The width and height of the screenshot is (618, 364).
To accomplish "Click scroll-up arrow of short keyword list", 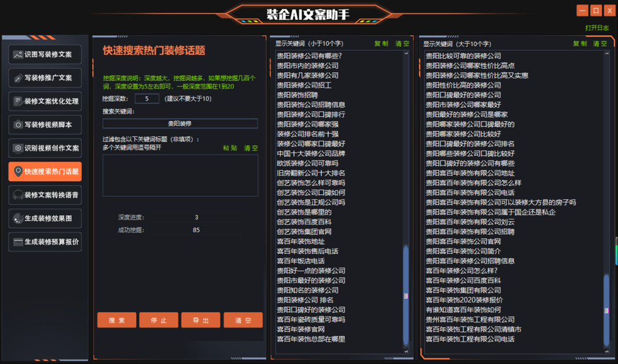I will click(x=406, y=53).
